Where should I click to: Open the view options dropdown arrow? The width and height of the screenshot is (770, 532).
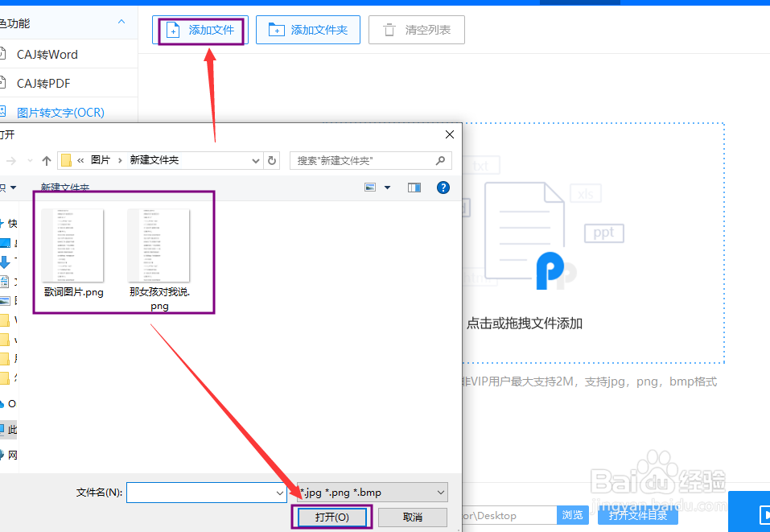tap(386, 187)
